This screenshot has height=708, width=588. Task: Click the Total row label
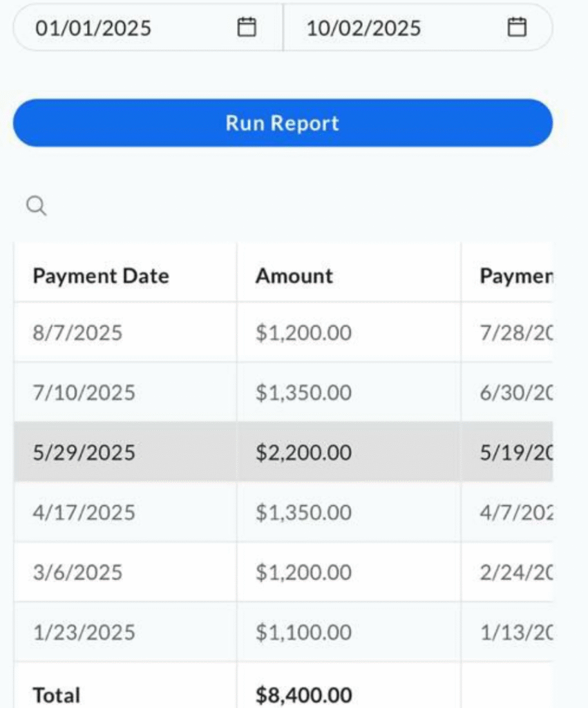(57, 694)
